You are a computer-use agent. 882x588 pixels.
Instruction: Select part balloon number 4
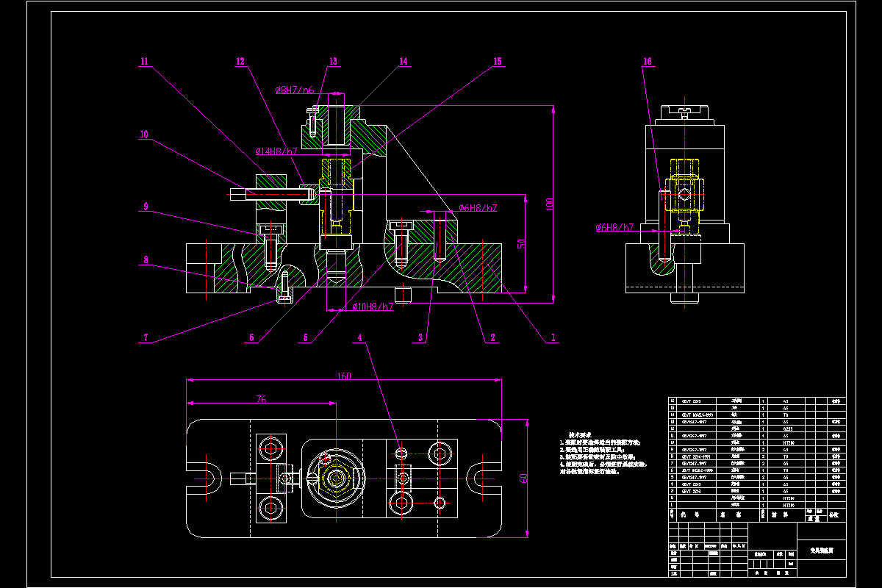tap(359, 337)
